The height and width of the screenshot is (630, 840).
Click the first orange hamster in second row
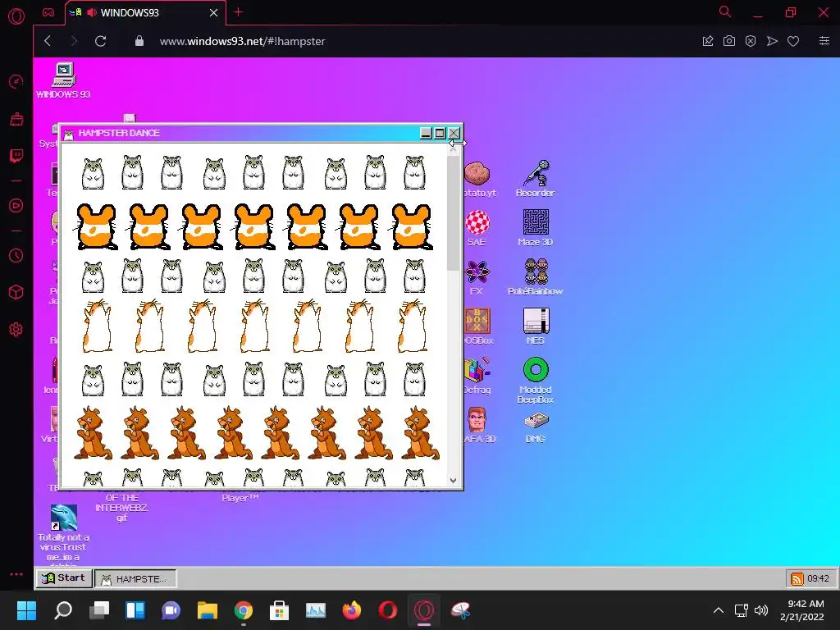(x=96, y=226)
